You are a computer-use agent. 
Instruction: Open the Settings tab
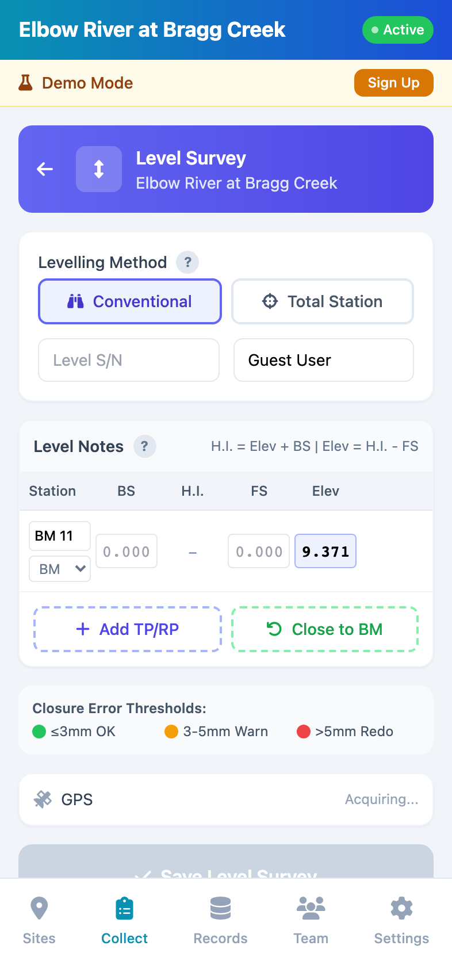[401, 920]
